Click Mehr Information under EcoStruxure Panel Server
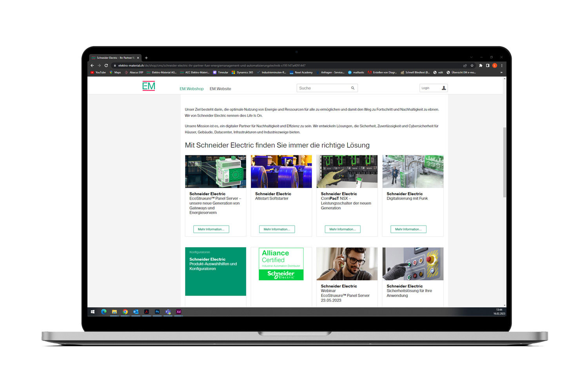The width and height of the screenshot is (588, 392). 211,229
